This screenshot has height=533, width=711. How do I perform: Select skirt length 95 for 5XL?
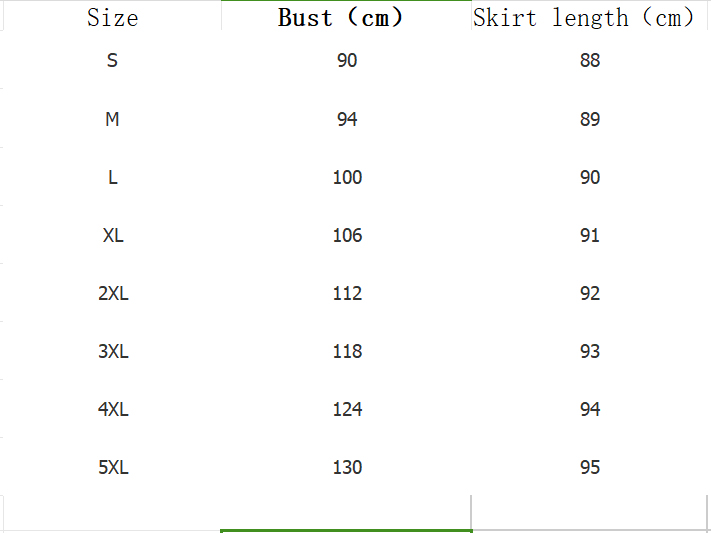tap(590, 468)
